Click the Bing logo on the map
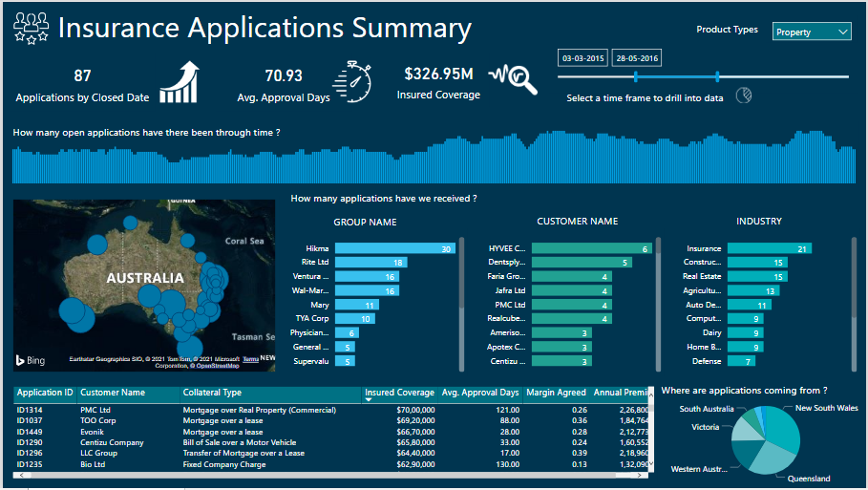The width and height of the screenshot is (868, 490). point(30,360)
